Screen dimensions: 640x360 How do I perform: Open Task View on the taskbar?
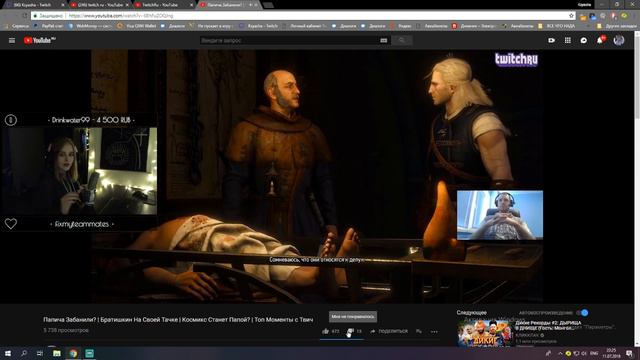click(x=40, y=353)
